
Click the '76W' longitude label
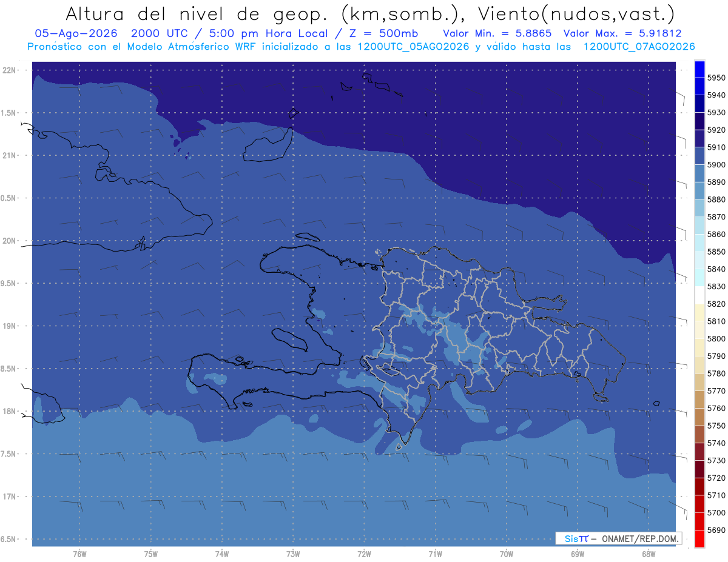[79, 554]
